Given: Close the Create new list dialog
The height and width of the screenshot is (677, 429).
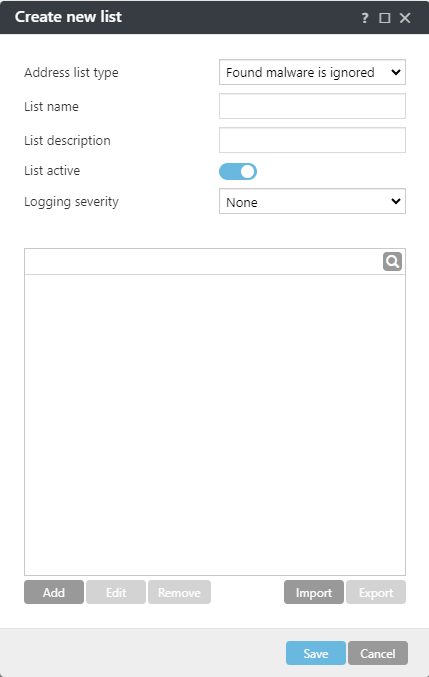Looking at the screenshot, I should [x=405, y=18].
